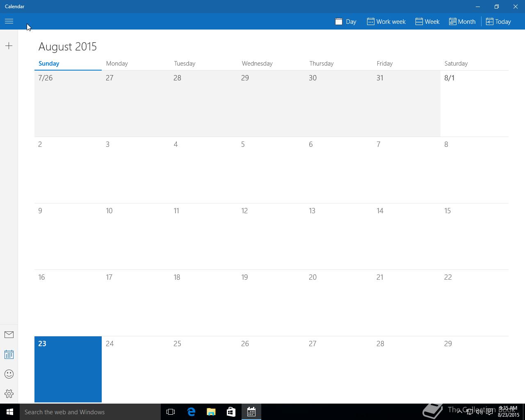525x420 pixels.
Task: Select August 16 date cell
Action: [x=68, y=303]
